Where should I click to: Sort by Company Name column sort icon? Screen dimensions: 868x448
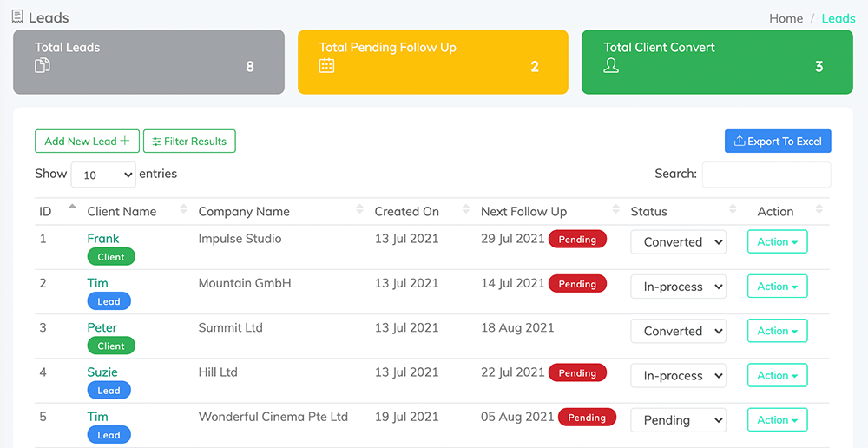(359, 210)
